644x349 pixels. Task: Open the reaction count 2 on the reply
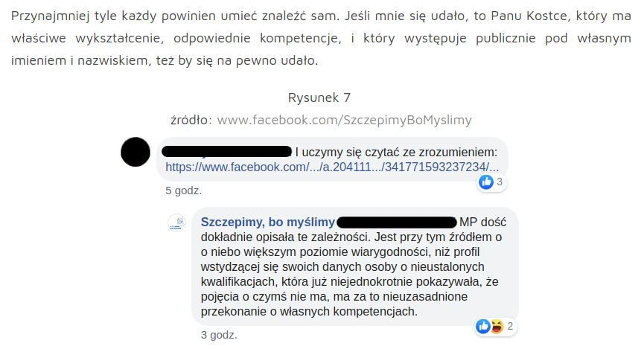[510, 326]
